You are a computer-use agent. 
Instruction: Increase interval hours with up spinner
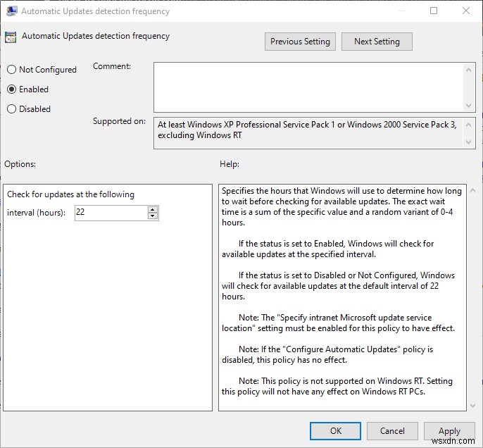[x=153, y=209]
